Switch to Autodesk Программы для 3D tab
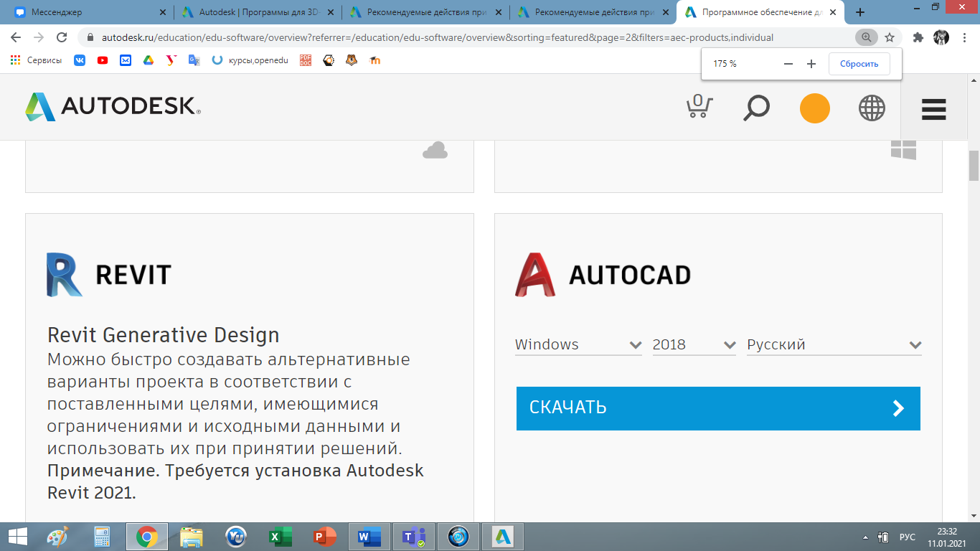This screenshot has width=980, height=551. pos(256,12)
